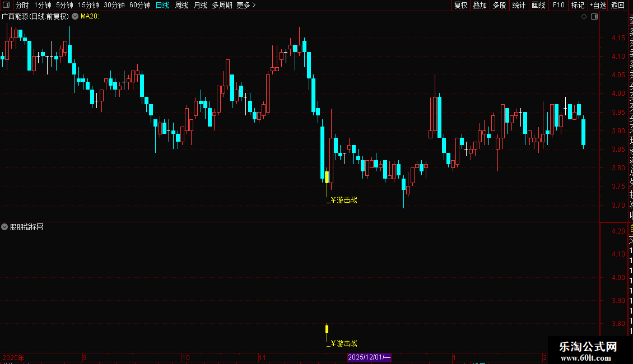Open the 多股 multi-stock view
Image resolution: width=633 pixels, height=364 pixels.
pos(499,5)
